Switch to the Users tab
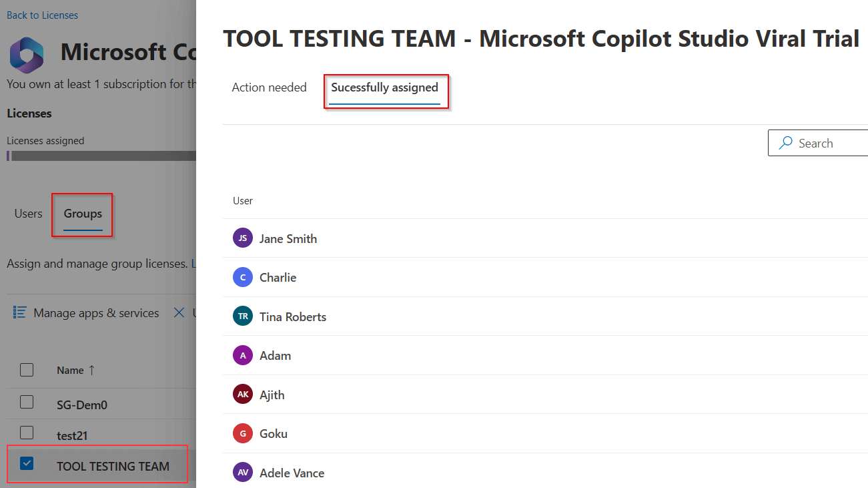The image size is (868, 488). pyautogui.click(x=28, y=213)
